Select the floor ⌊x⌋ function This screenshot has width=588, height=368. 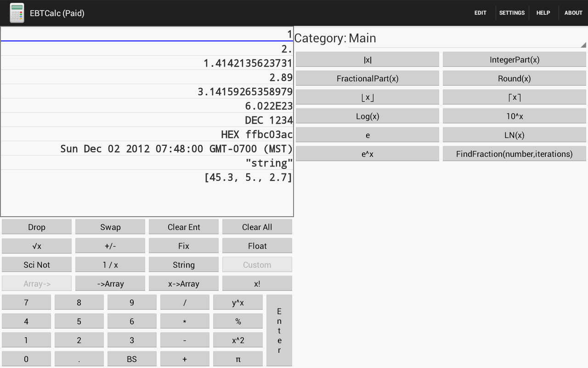coord(367,97)
